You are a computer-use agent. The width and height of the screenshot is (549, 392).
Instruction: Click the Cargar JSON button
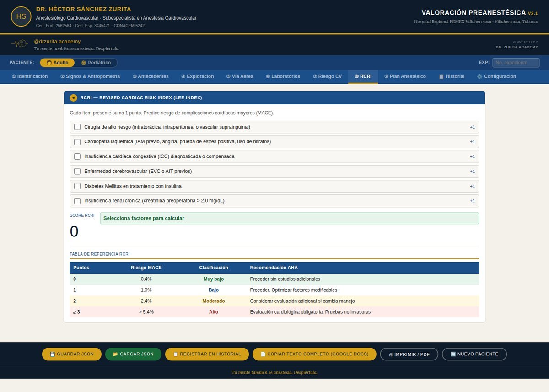[x=133, y=354]
